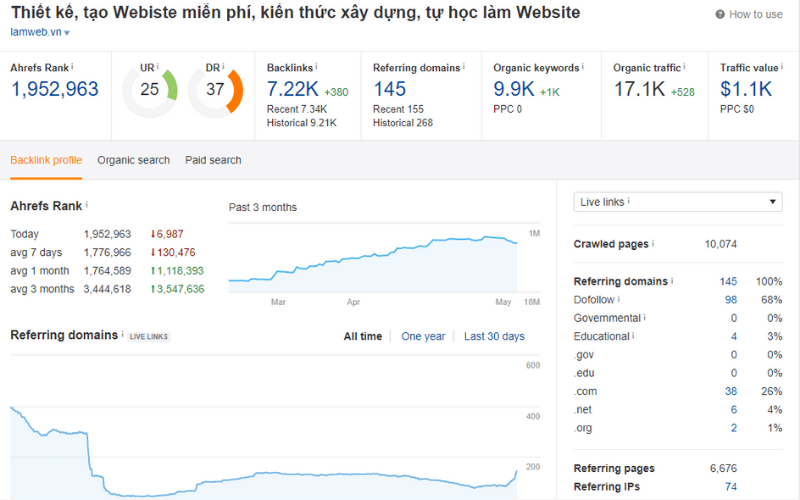Click the page title about Website design
This screenshot has height=500, width=800.
(x=295, y=12)
